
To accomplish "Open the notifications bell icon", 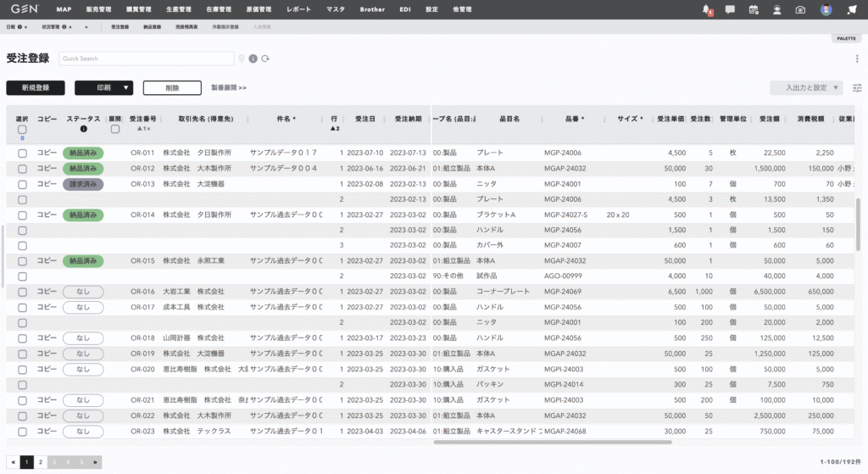I will pos(706,9).
